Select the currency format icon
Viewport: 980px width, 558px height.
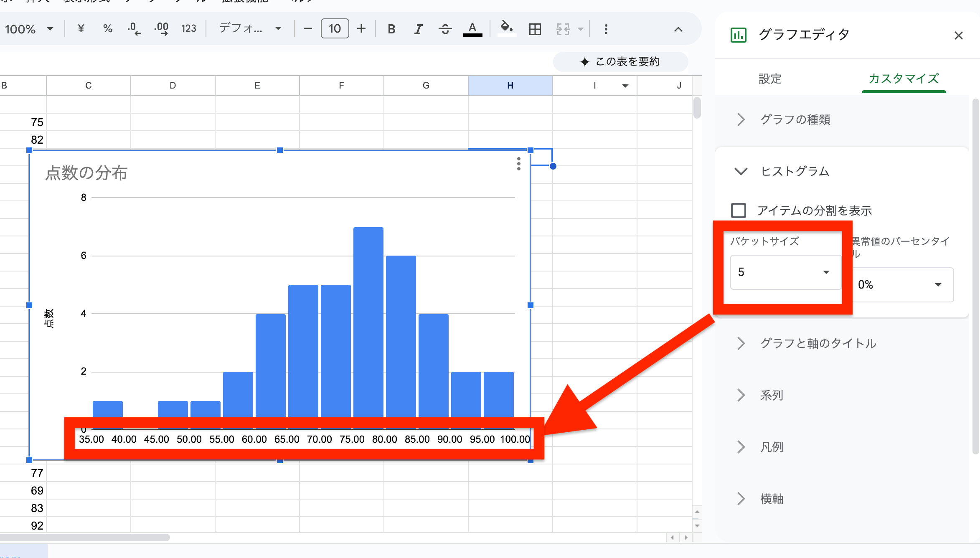click(x=81, y=28)
